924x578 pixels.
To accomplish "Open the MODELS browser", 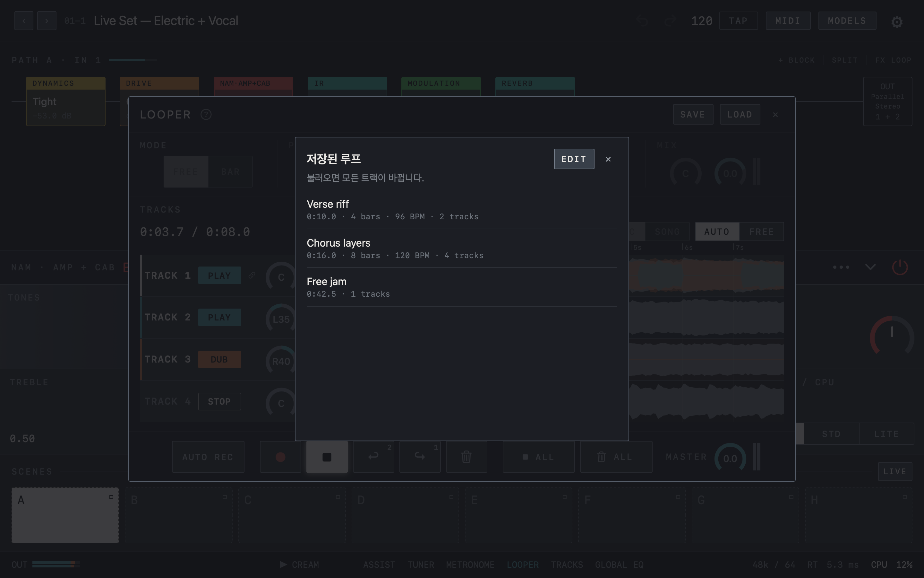I will 847,21.
